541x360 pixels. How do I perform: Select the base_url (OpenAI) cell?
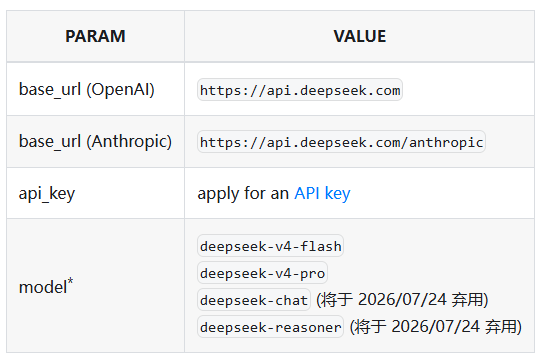pos(95,89)
